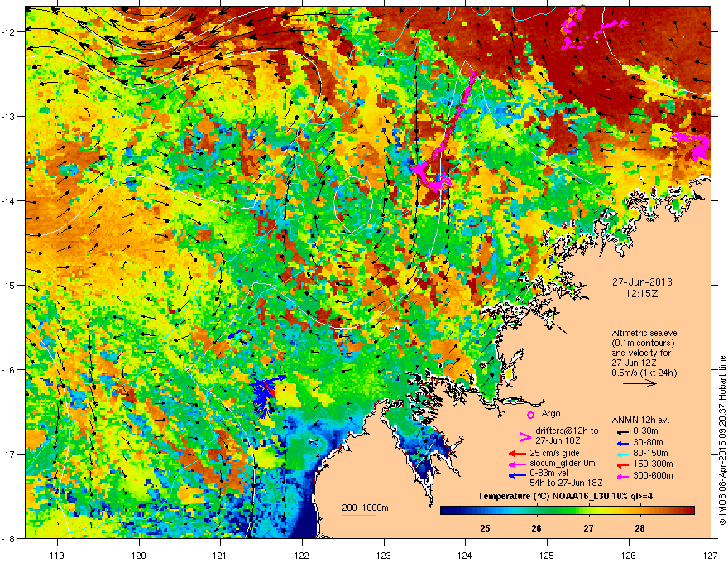The width and height of the screenshot is (728, 563).
Task: Click the Temperature (°C) NOAA16_L3U title
Action: 565,496
